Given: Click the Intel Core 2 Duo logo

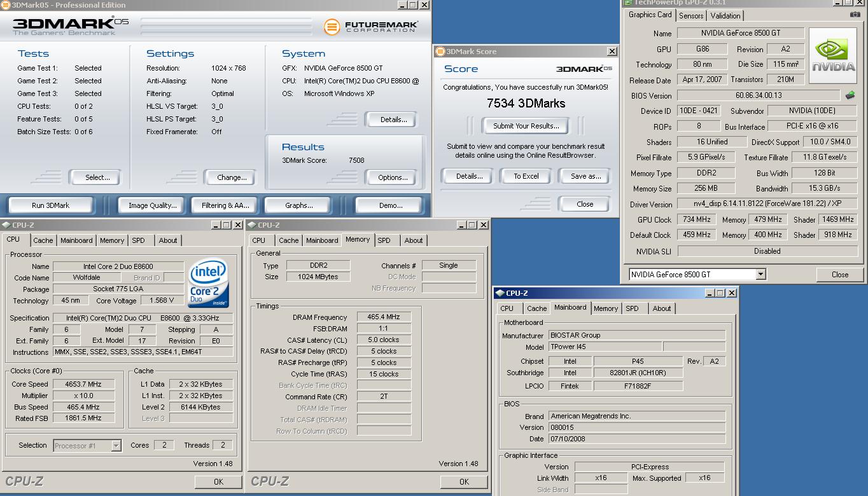Looking at the screenshot, I should pos(209,282).
